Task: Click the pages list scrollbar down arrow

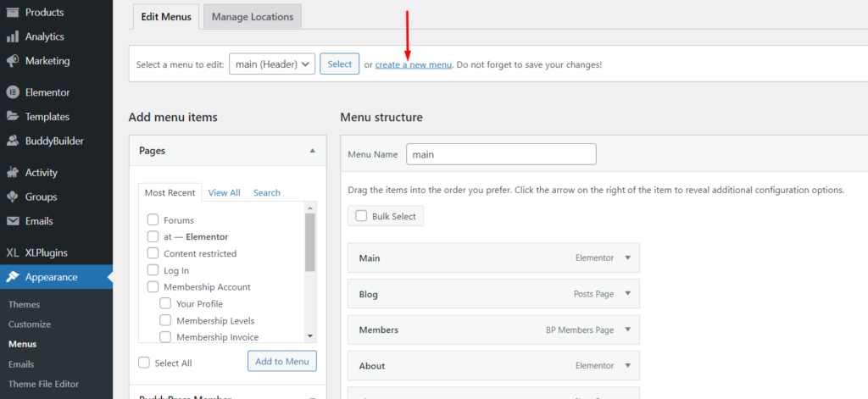Action: coord(310,336)
